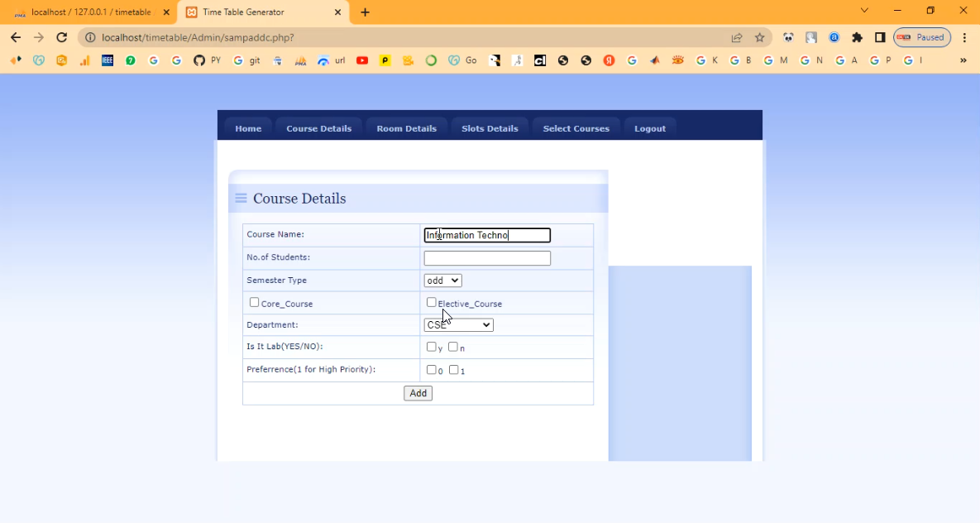Image resolution: width=980 pixels, height=523 pixels.
Task: Open the Extensions puzzle icon
Action: point(857,37)
